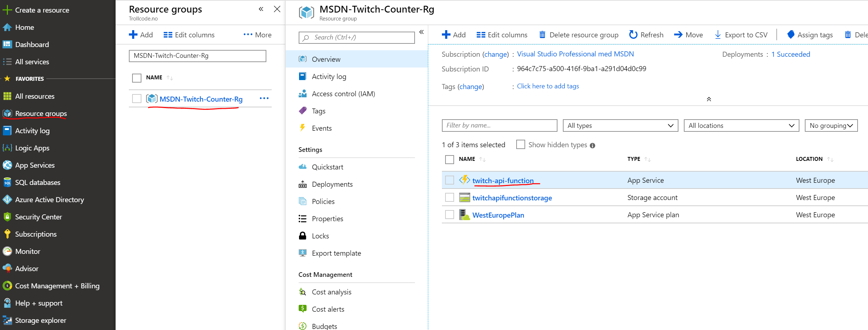Open Cost Management + Billing icon

(7, 286)
